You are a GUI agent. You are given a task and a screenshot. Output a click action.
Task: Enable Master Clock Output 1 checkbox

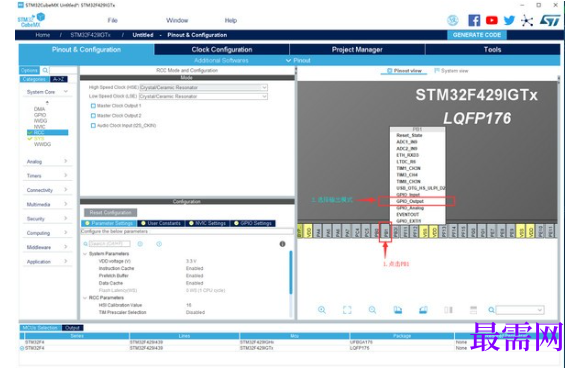pos(93,106)
